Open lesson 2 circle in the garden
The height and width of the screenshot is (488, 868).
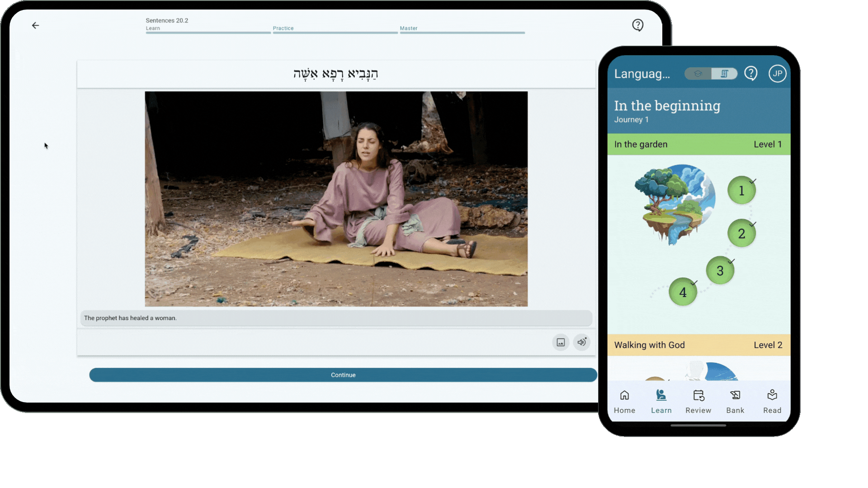(741, 233)
